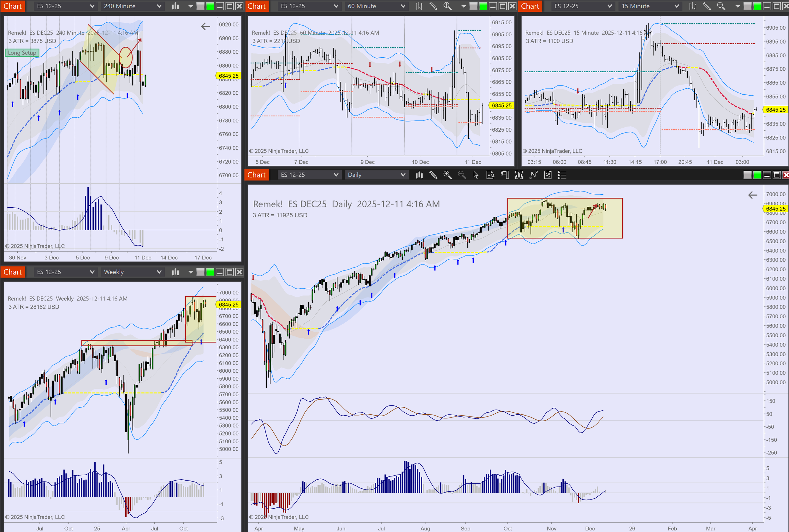Click zoom in magnifier on Daily chart
The image size is (789, 532).
pyautogui.click(x=447, y=175)
